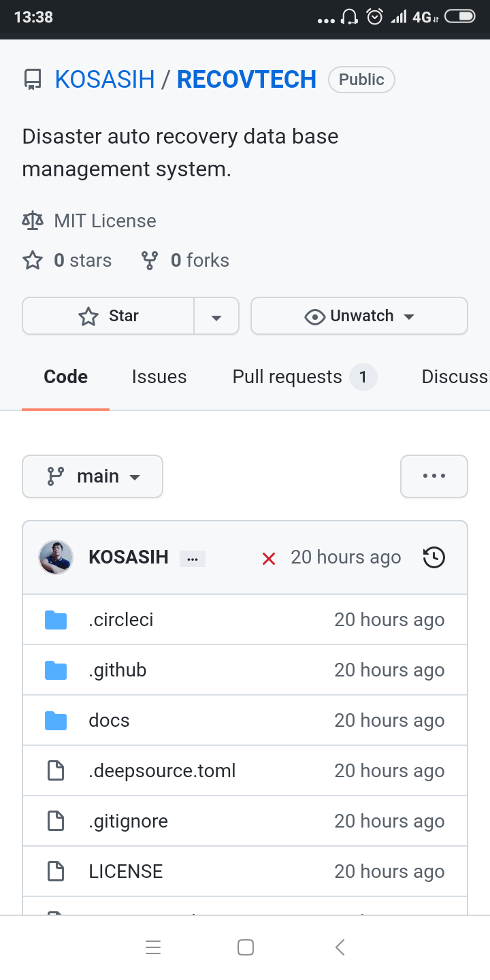Open the commit history clock icon
The width and height of the screenshot is (490, 980).
[434, 557]
